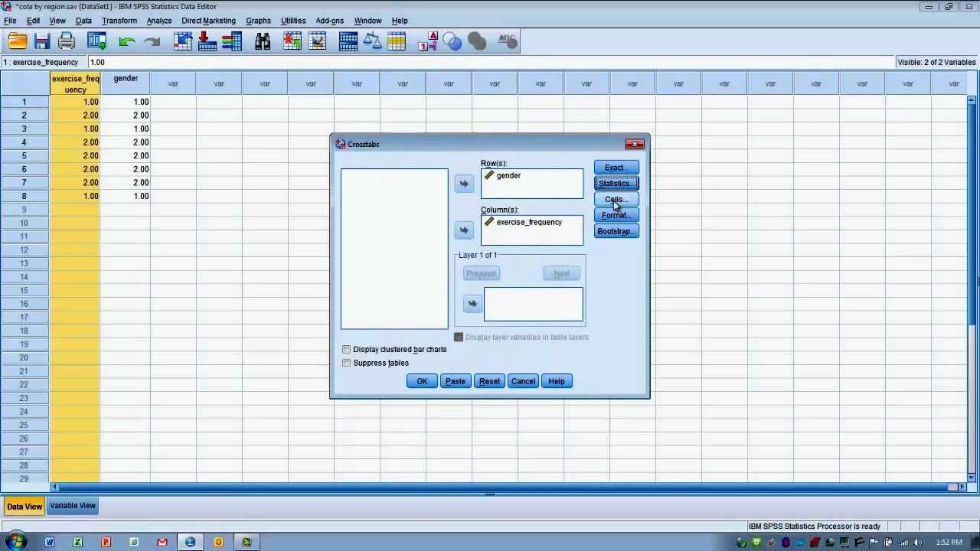Select exercise_frequency column header
This screenshot has width=980, height=551.
coord(75,84)
